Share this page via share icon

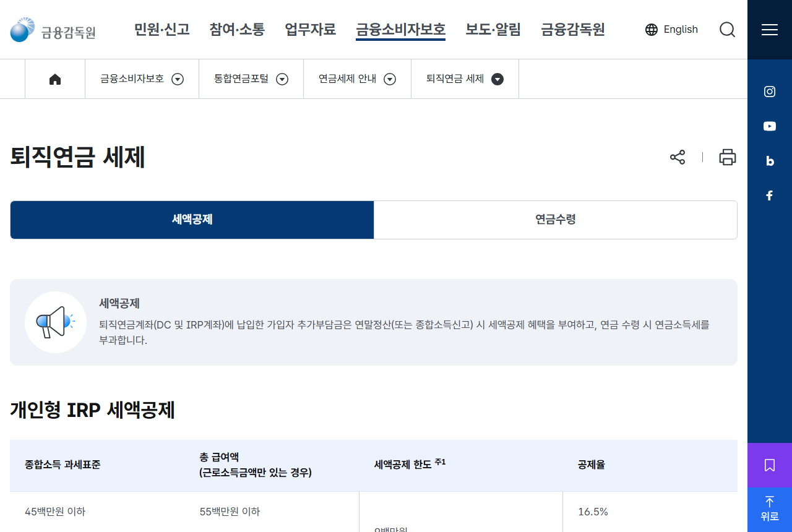[678, 157]
